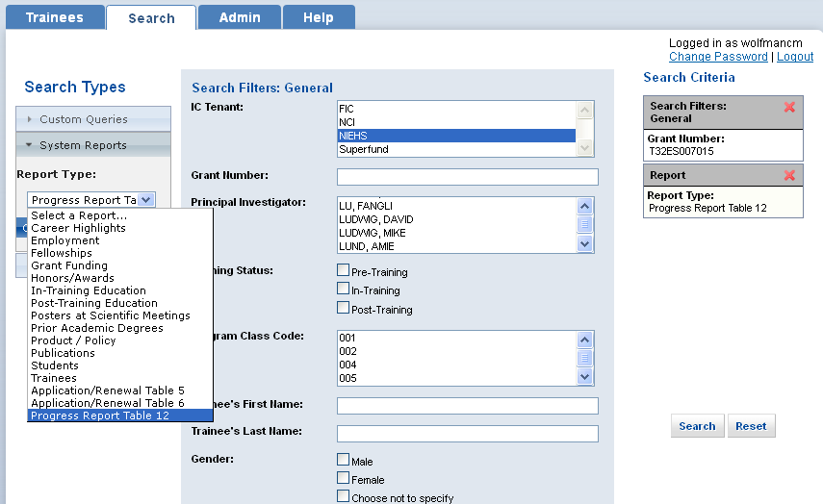The width and height of the screenshot is (823, 504).
Task: Open the Report Type dropdown arrow
Action: click(145, 199)
